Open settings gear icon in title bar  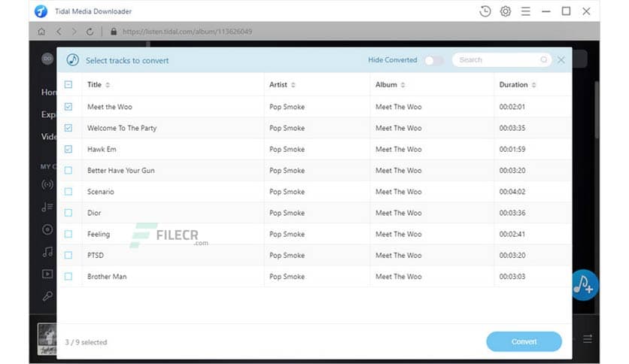(506, 11)
